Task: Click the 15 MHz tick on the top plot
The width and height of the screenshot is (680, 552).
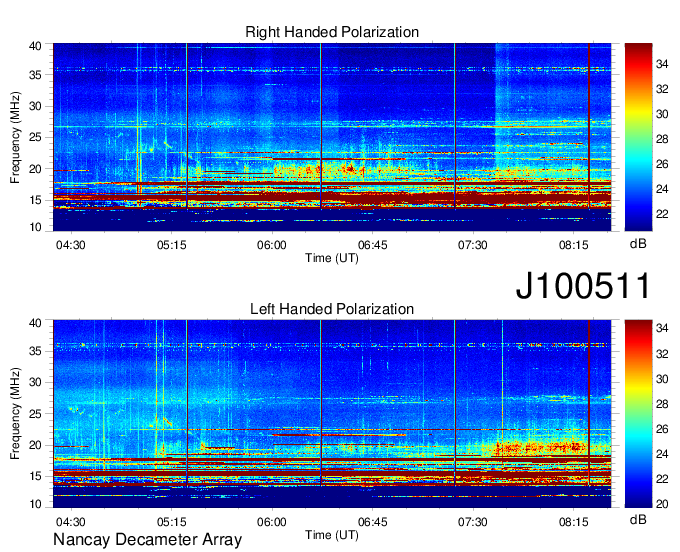Action: click(35, 200)
